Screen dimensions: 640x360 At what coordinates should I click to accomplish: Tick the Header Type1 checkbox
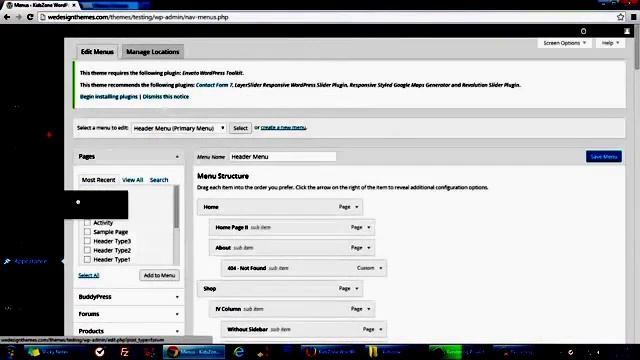87,260
